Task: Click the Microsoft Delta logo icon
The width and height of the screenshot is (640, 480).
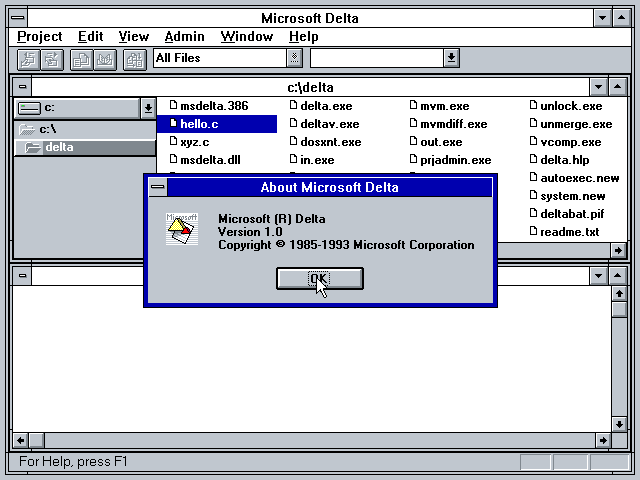Action: [x=182, y=229]
